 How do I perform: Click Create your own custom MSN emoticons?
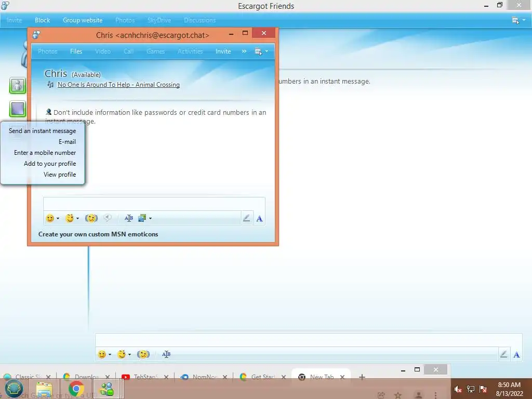[x=98, y=234]
